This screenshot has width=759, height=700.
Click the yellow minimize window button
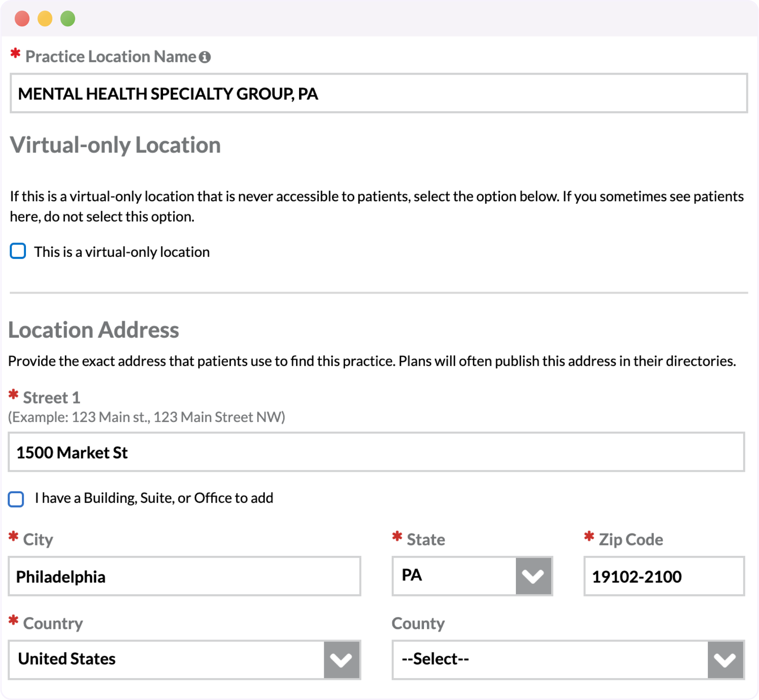(x=45, y=19)
